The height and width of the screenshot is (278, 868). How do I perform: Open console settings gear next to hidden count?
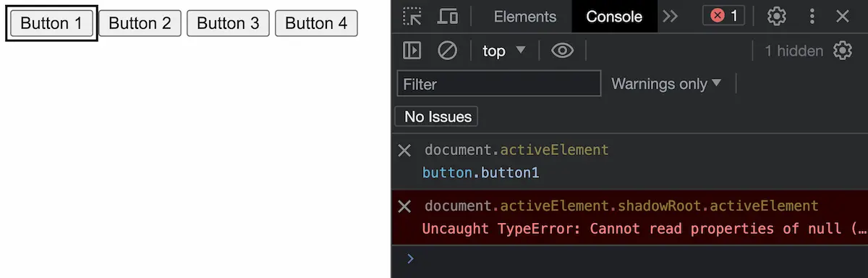coord(843,51)
